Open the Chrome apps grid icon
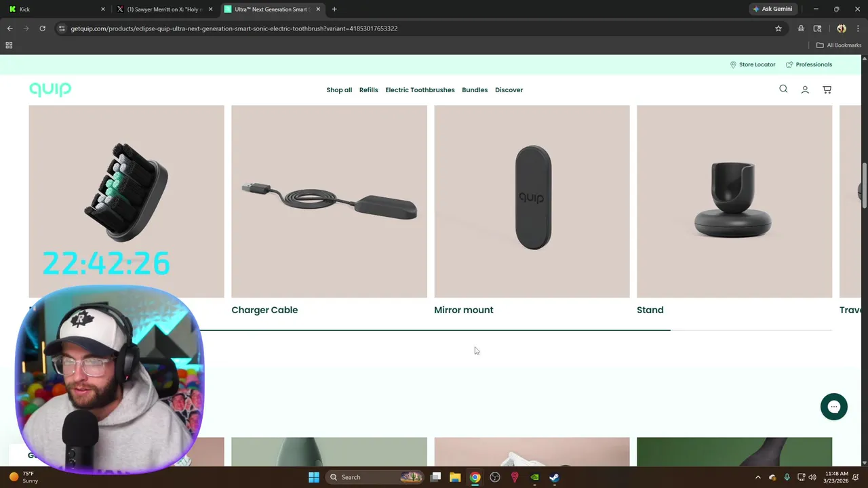The width and height of the screenshot is (868, 488). [x=9, y=45]
